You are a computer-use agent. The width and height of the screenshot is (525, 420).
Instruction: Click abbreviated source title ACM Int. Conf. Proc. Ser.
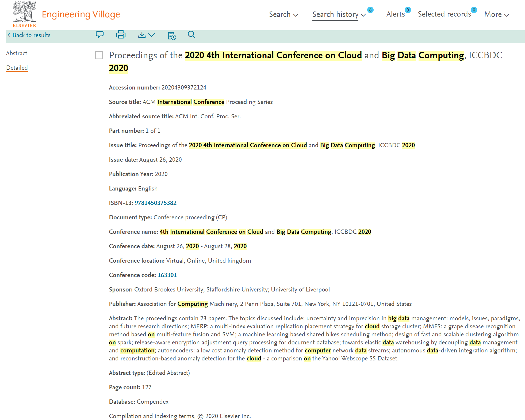pyautogui.click(x=208, y=116)
